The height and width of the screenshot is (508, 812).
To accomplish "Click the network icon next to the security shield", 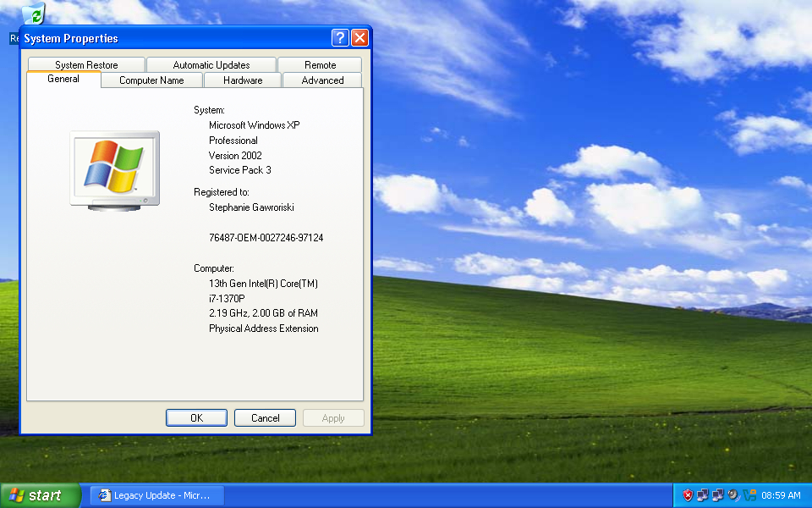I will tap(702, 495).
